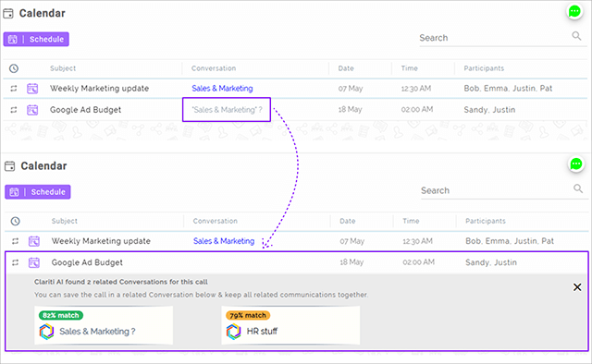Click the green chat bubble icon in top Calendar panel

click(574, 11)
